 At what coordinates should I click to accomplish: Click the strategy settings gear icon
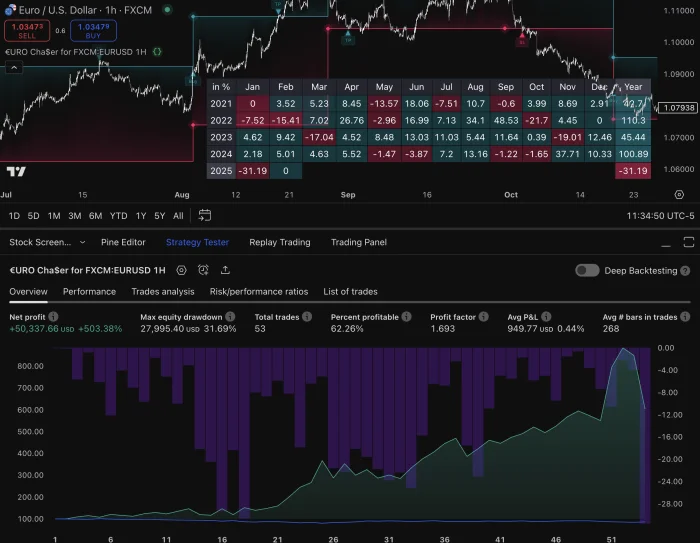click(181, 270)
